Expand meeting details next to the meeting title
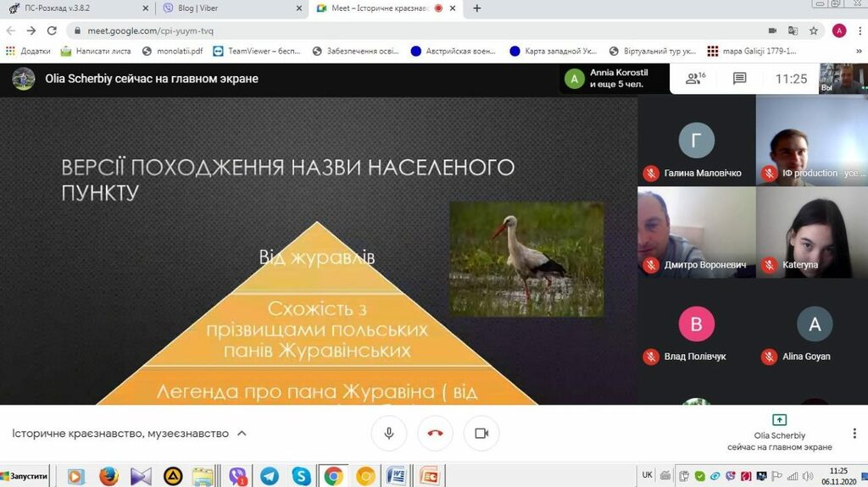The height and width of the screenshot is (487, 868). (242, 433)
